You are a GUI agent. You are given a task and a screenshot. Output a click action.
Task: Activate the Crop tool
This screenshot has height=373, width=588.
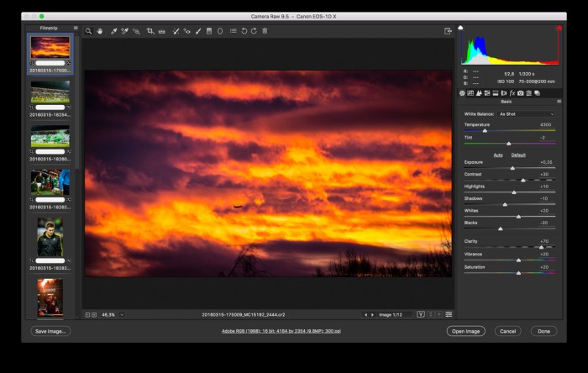tap(150, 31)
